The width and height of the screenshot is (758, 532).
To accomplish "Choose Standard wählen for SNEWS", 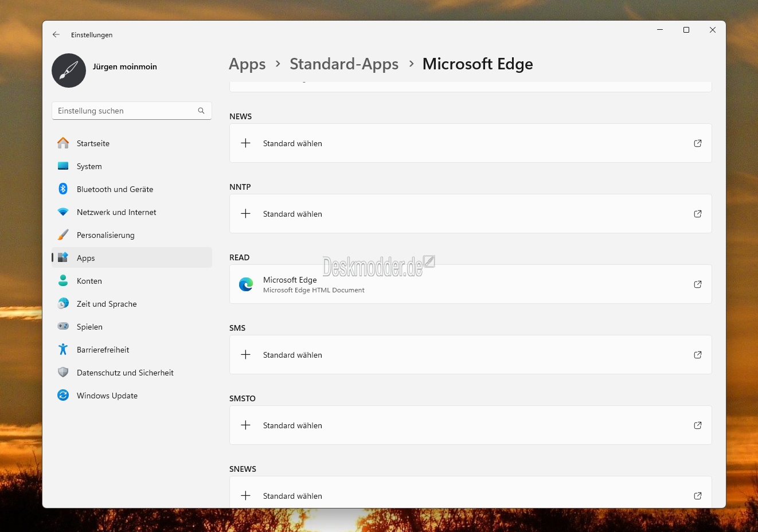I will [471, 492].
